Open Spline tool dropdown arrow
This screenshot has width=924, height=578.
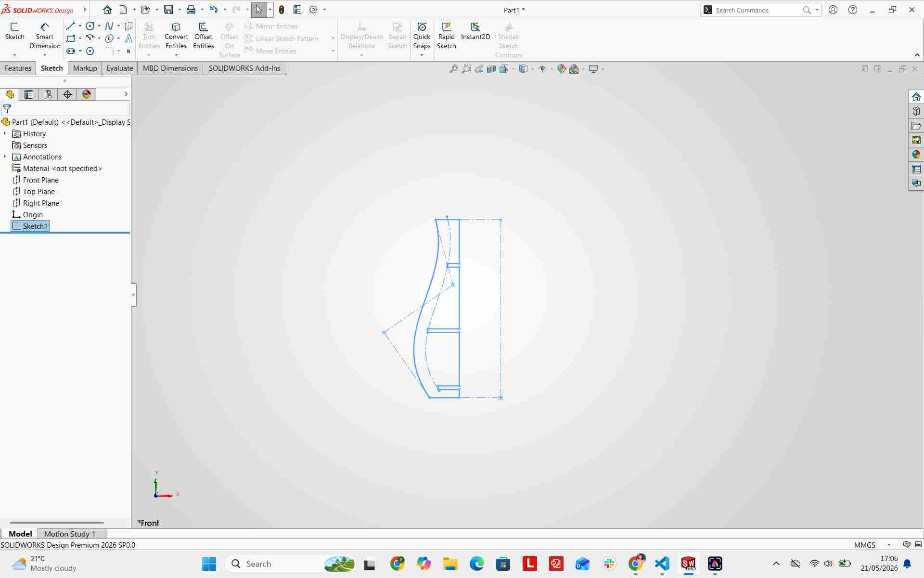118,26
